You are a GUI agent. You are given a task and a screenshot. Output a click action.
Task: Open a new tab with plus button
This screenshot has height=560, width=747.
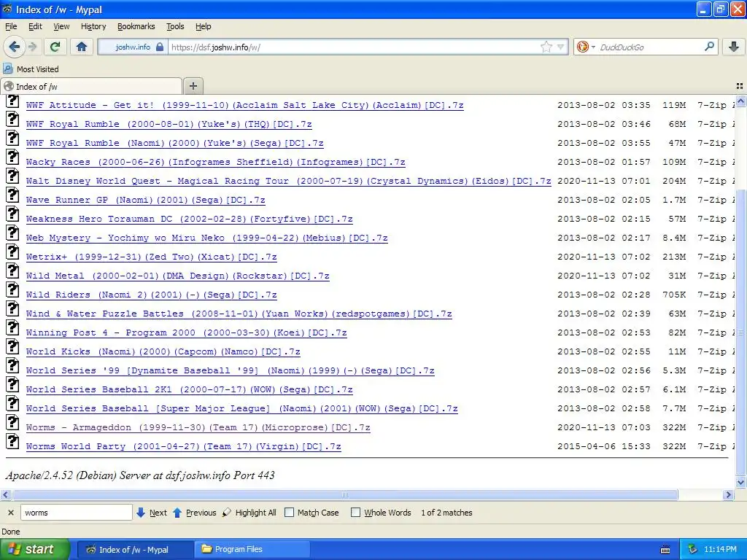[193, 86]
